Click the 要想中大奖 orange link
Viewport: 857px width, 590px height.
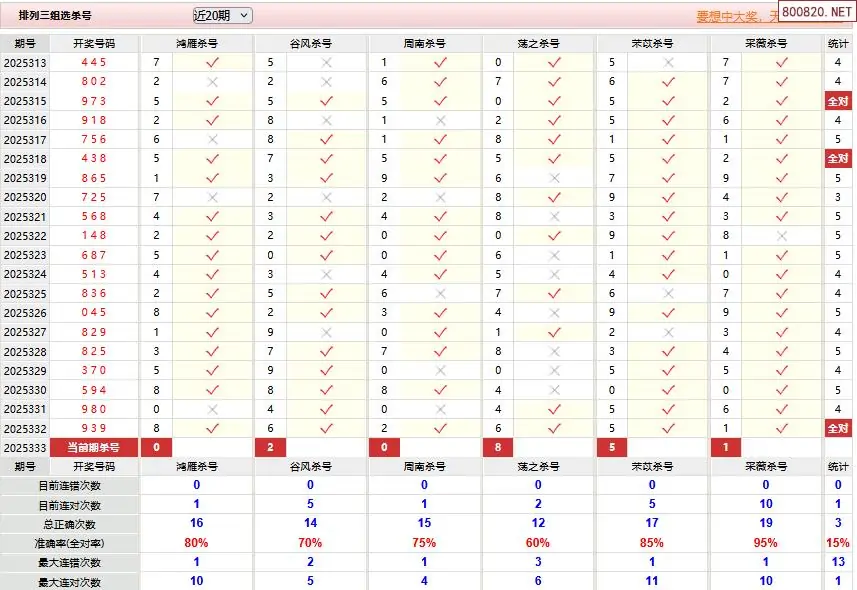pyautogui.click(x=738, y=17)
